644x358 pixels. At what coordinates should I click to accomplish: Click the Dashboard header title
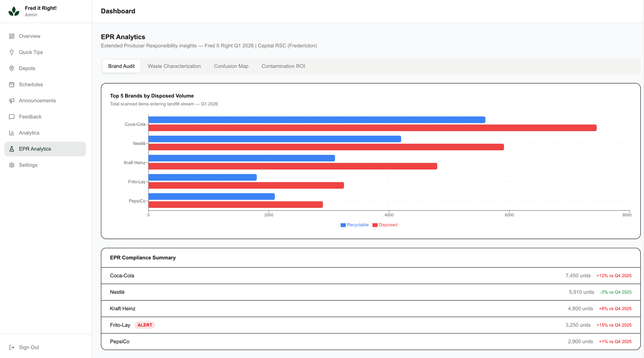tap(118, 11)
